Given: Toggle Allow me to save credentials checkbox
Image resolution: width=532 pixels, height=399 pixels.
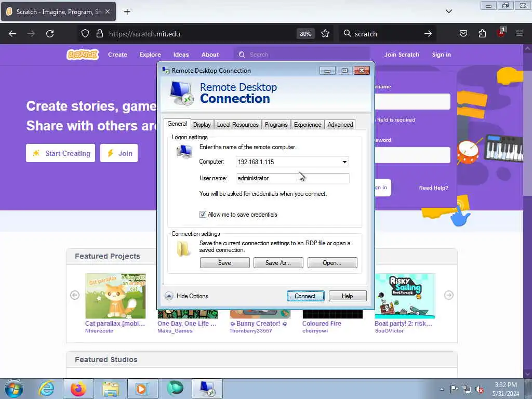Looking at the screenshot, I should [x=203, y=215].
